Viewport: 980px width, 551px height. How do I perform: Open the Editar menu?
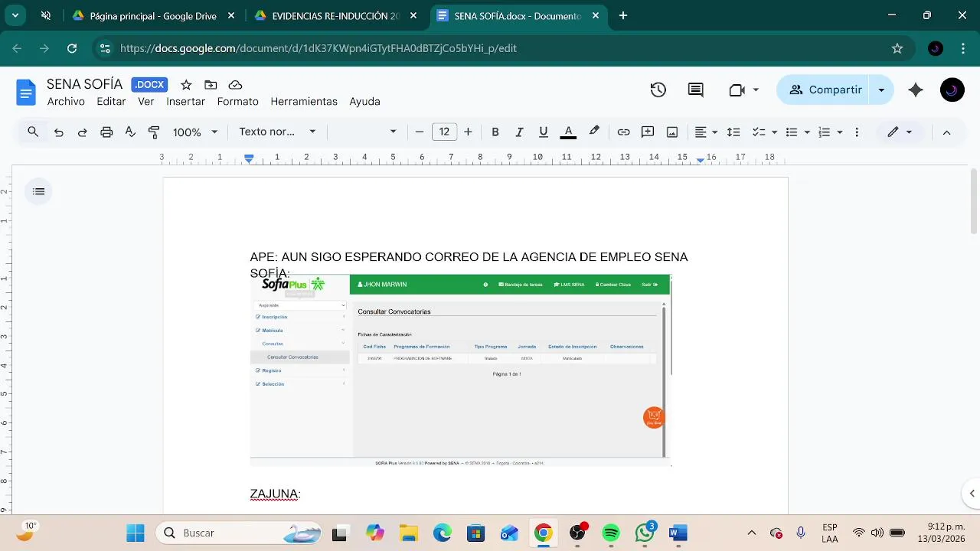tap(111, 102)
